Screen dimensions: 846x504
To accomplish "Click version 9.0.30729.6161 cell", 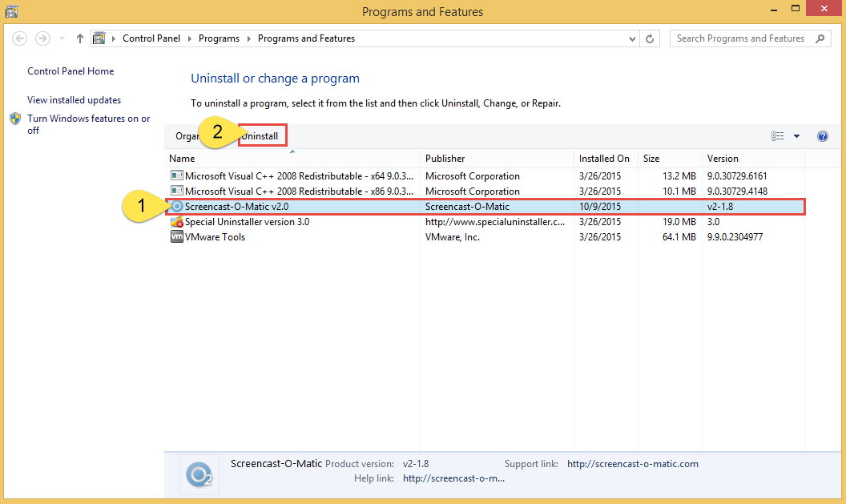I will [x=737, y=176].
